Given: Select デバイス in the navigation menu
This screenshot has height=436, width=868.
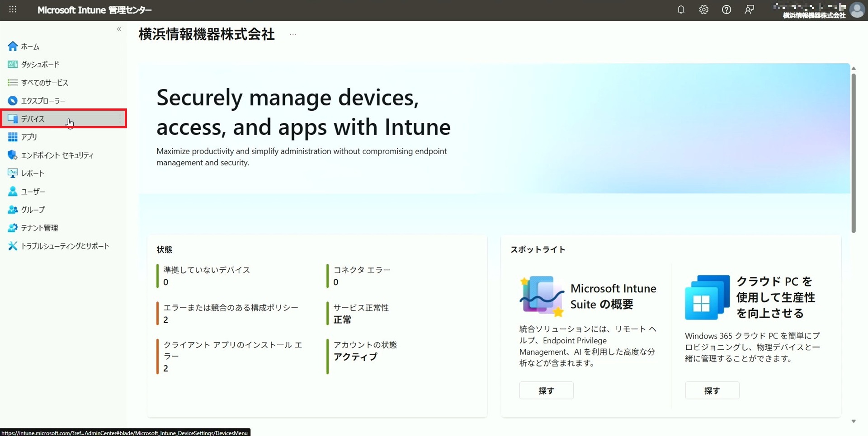Looking at the screenshot, I should pos(33,119).
